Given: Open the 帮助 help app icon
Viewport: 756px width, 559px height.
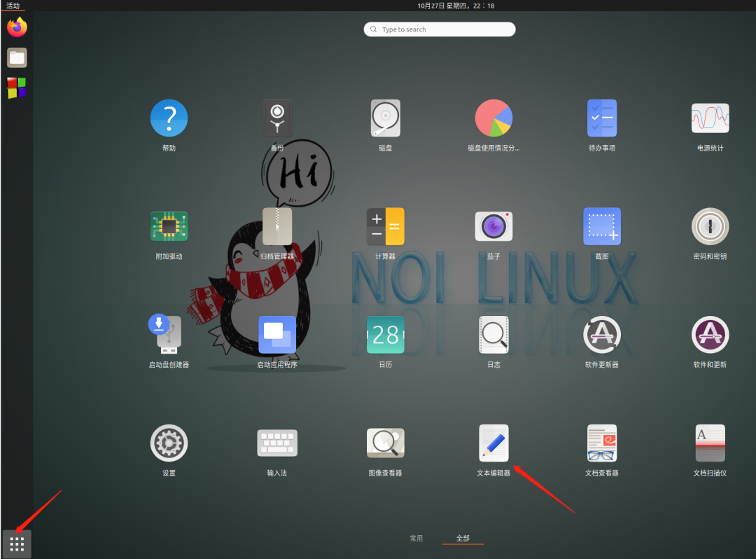Looking at the screenshot, I should point(169,118).
